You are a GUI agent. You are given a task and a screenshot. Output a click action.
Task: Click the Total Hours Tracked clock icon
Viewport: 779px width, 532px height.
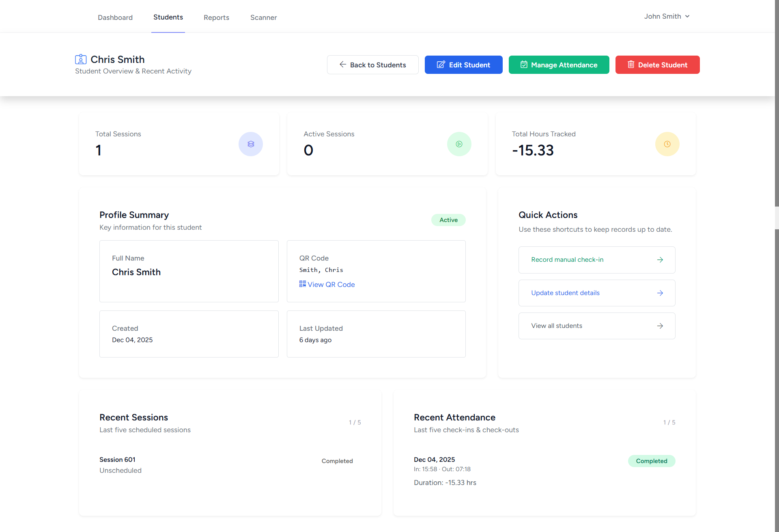tap(667, 144)
